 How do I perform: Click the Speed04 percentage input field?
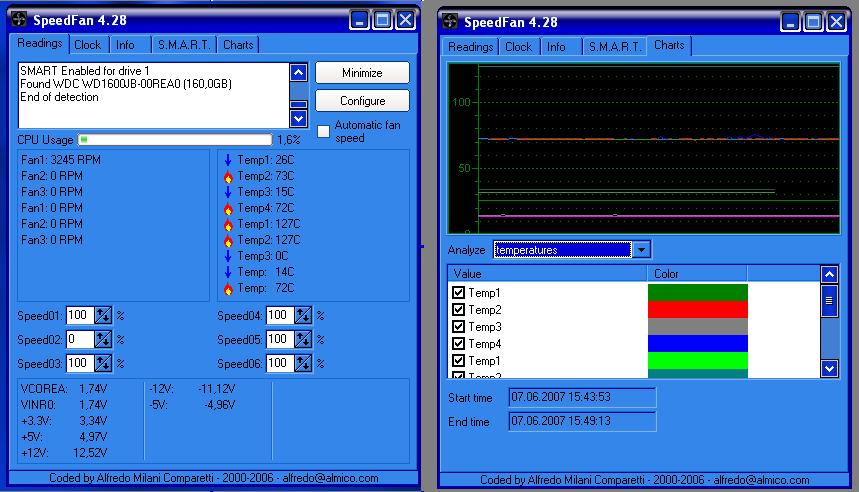click(x=280, y=316)
